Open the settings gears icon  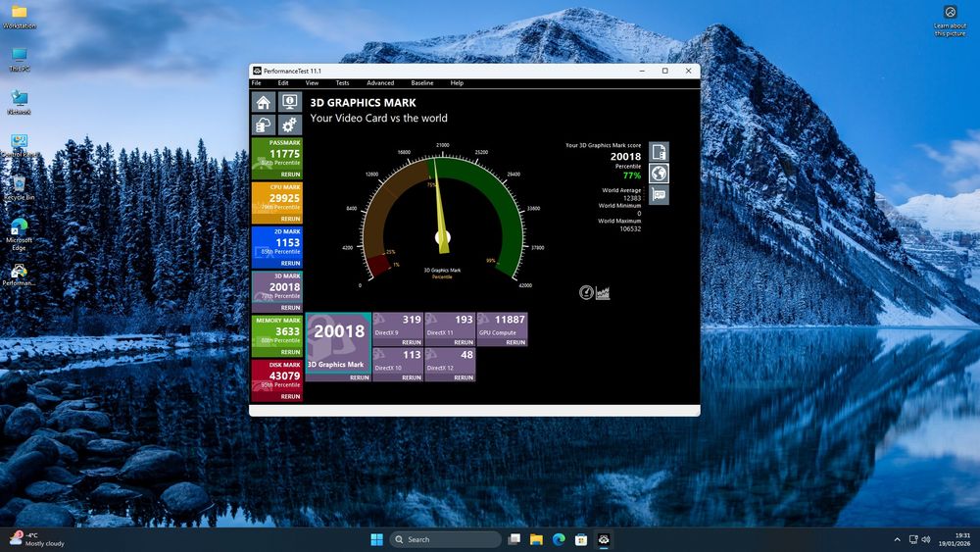click(x=290, y=125)
